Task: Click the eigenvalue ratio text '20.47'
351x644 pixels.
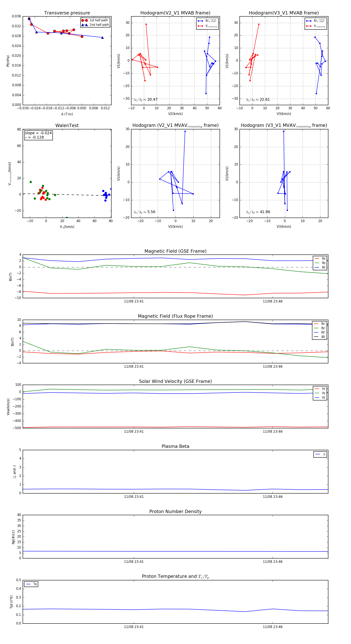Action: pyautogui.click(x=152, y=100)
